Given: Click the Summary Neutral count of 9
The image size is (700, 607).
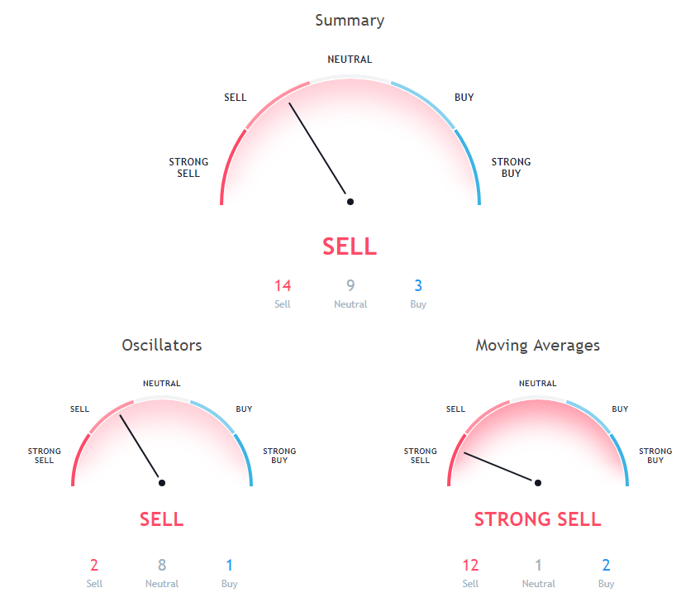Looking at the screenshot, I should (350, 286).
